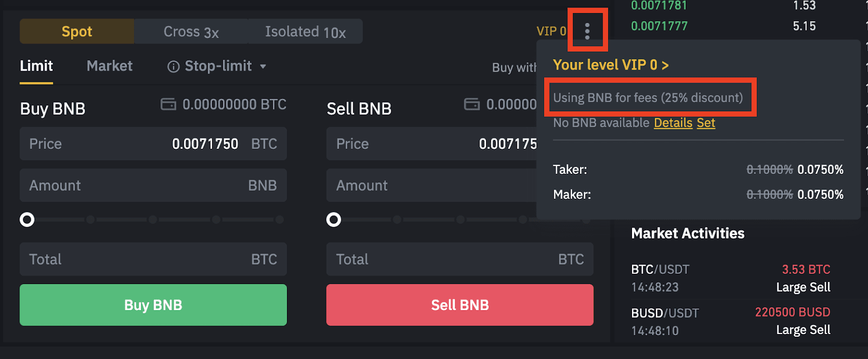Image resolution: width=868 pixels, height=359 pixels.
Task: Click the wallet icon beside Sell BNB balance
Action: (472, 104)
